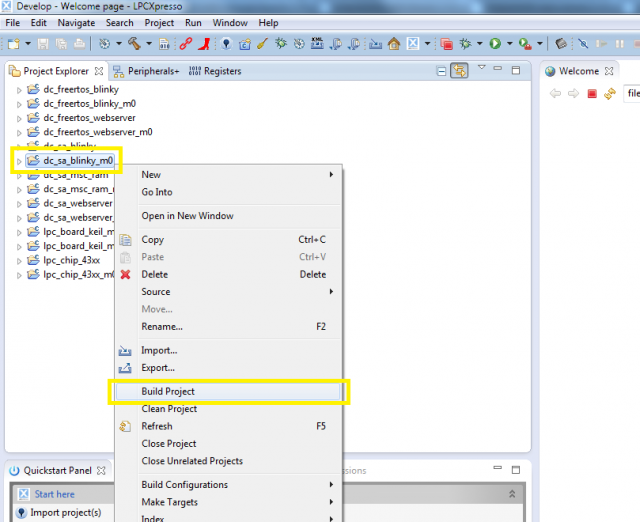
Task: Click the hammer Build icon
Action: click(x=134, y=43)
